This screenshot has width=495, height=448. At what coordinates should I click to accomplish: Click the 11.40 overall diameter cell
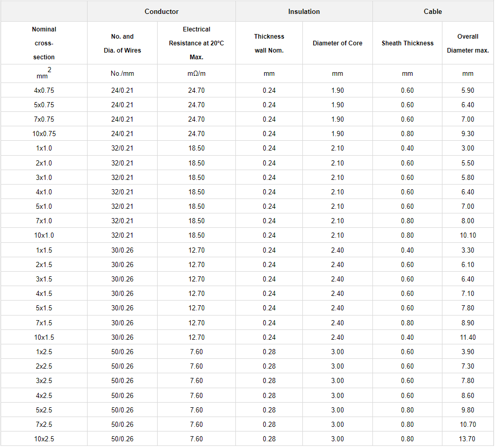468,337
